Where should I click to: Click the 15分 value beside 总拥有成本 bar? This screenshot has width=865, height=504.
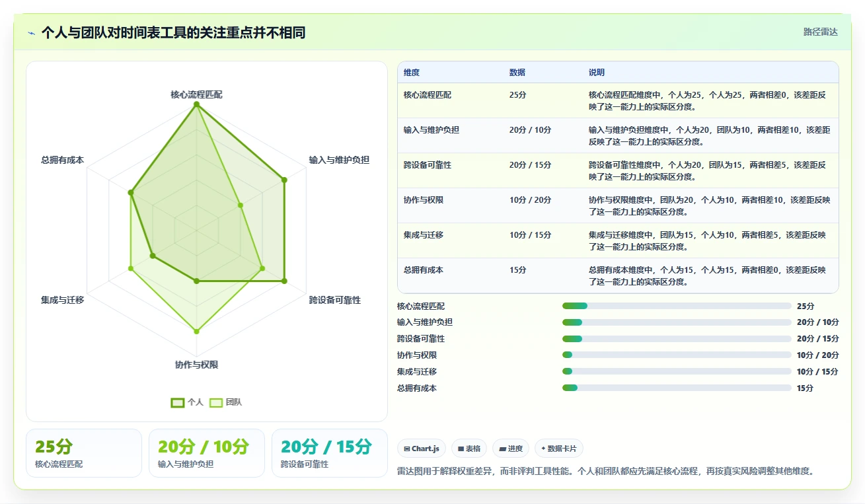[805, 388]
